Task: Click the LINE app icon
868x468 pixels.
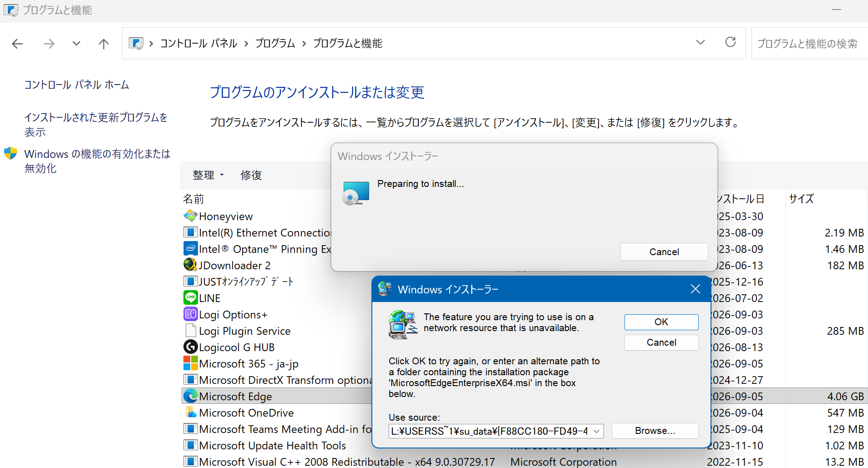Action: point(190,298)
